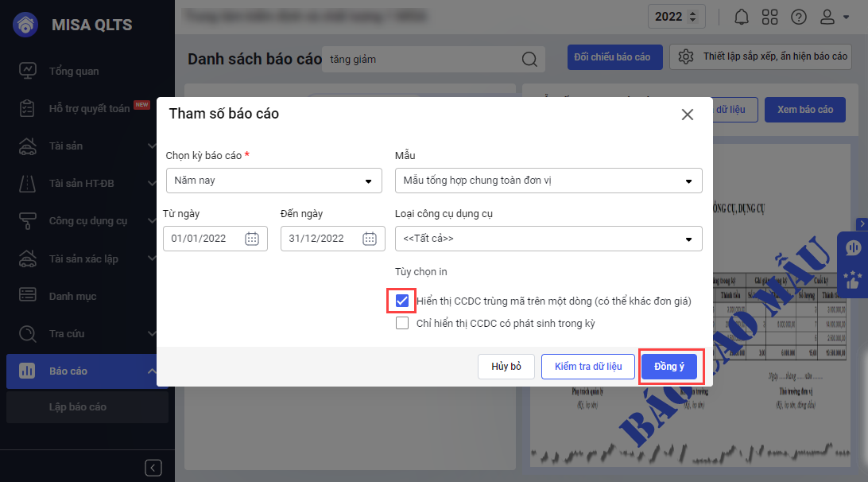Open Thiết lập sắp xếp, ẩn hiện báo cáo
The height and width of the screenshot is (482, 868).
pos(761,56)
